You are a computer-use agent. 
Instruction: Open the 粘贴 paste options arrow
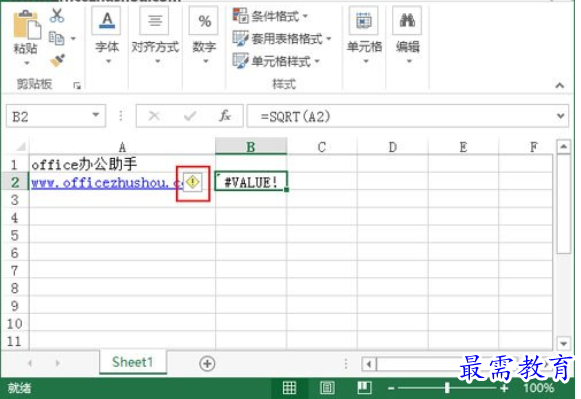click(26, 63)
